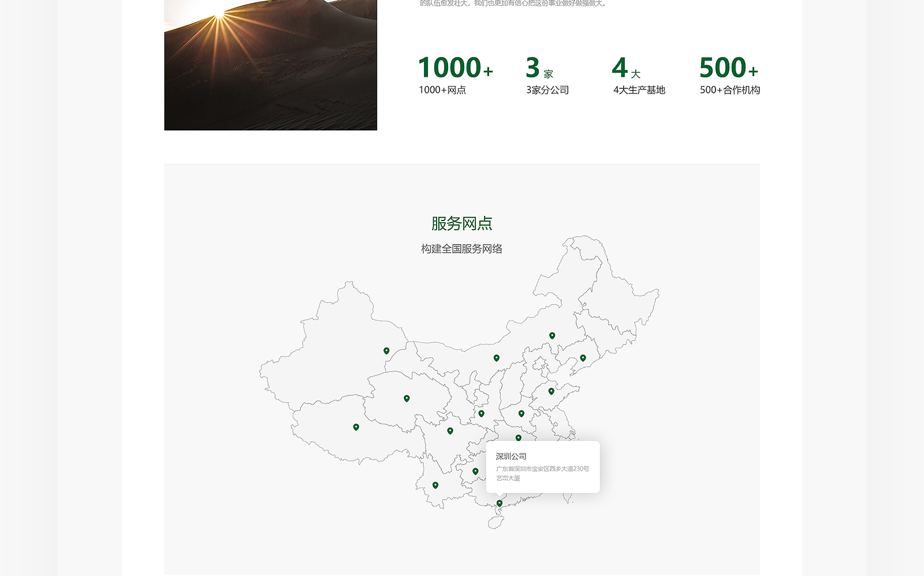Click the pin partly hidden above the tooltip
Screen dimensions: 924x576
518,437
